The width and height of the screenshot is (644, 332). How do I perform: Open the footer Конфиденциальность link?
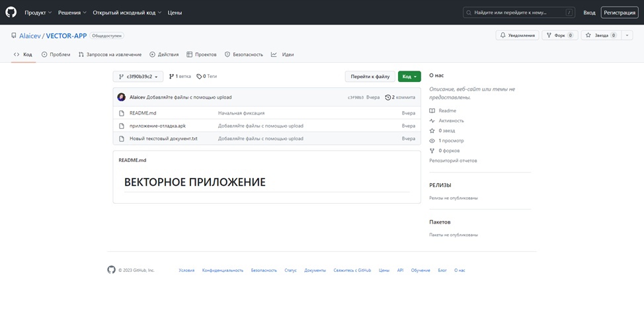223,270
